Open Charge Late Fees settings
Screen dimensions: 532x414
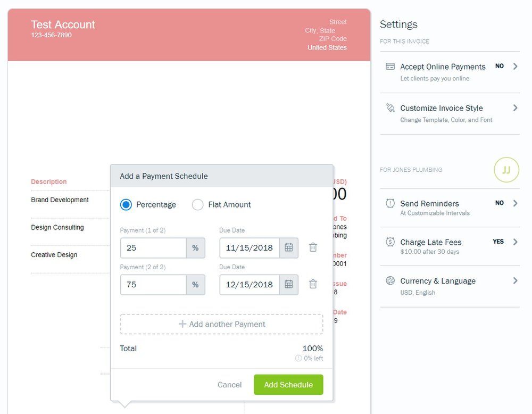(x=431, y=242)
